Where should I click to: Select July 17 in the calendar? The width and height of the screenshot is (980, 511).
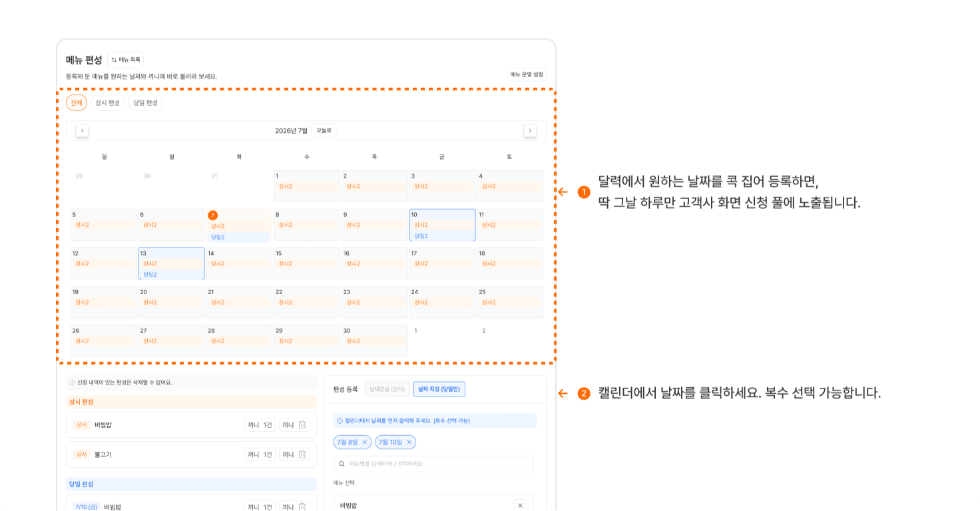(443, 263)
